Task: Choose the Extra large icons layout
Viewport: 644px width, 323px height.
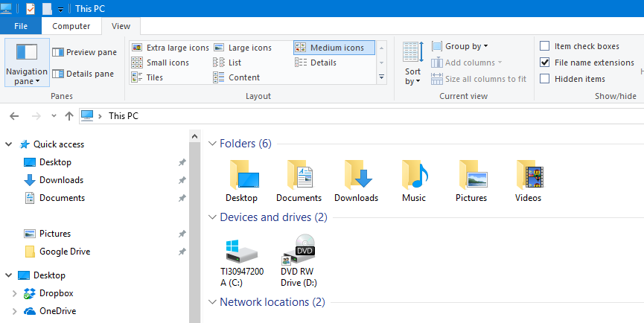Action: tap(170, 48)
